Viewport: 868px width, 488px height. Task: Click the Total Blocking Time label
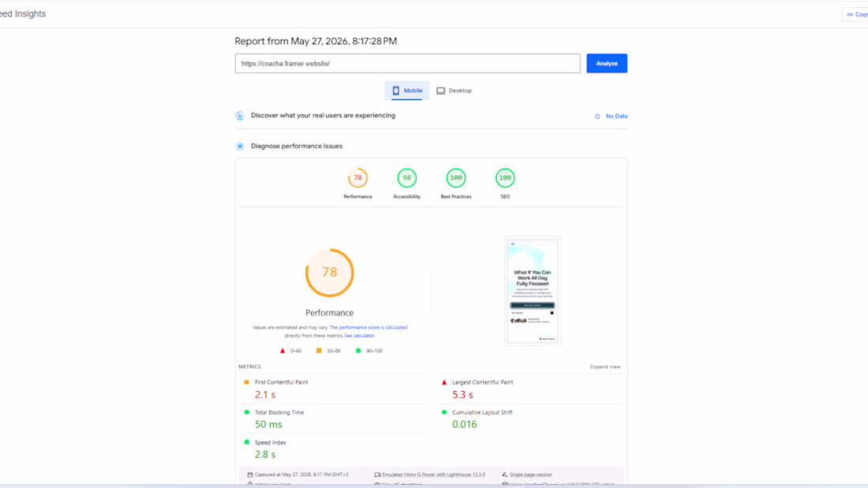coord(279,412)
